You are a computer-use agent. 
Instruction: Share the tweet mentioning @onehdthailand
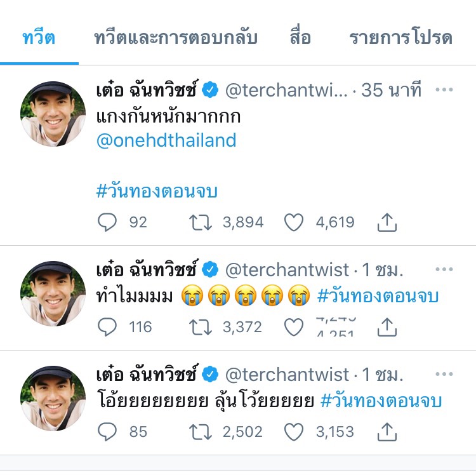[387, 222]
